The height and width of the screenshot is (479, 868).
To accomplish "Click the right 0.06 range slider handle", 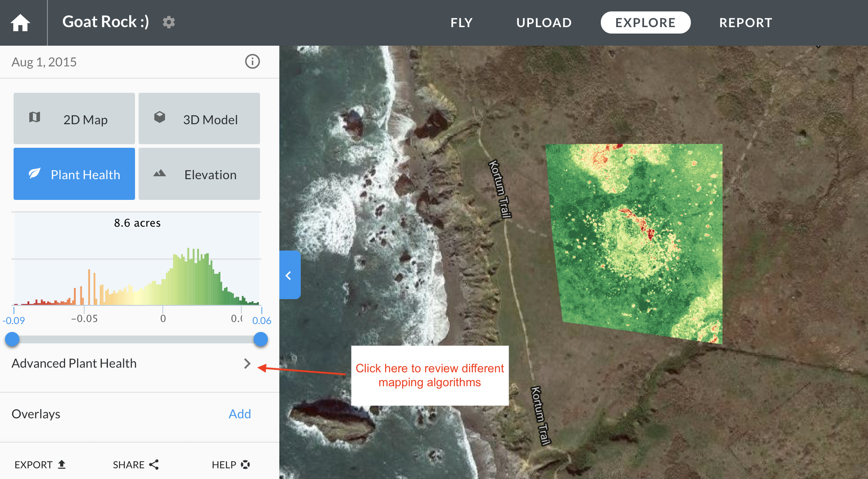I will pos(261,339).
